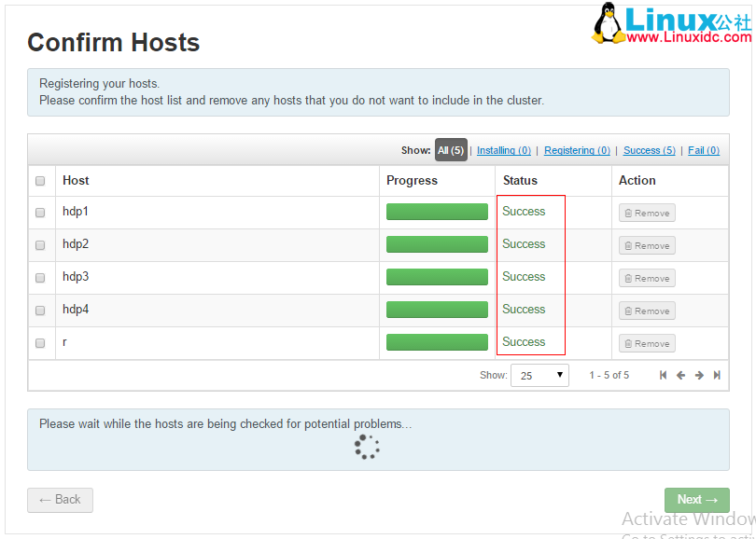Toggle the select-all hosts checkbox

(x=40, y=181)
